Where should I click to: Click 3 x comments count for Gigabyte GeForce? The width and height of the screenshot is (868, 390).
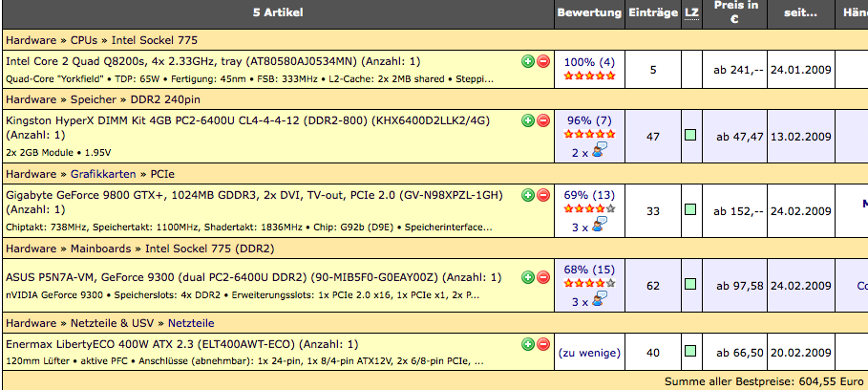tap(580, 227)
